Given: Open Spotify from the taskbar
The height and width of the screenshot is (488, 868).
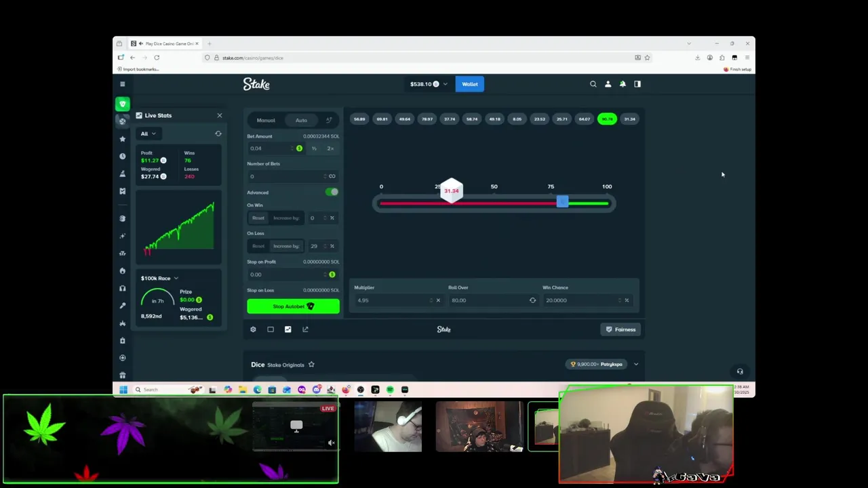Looking at the screenshot, I should [390, 390].
